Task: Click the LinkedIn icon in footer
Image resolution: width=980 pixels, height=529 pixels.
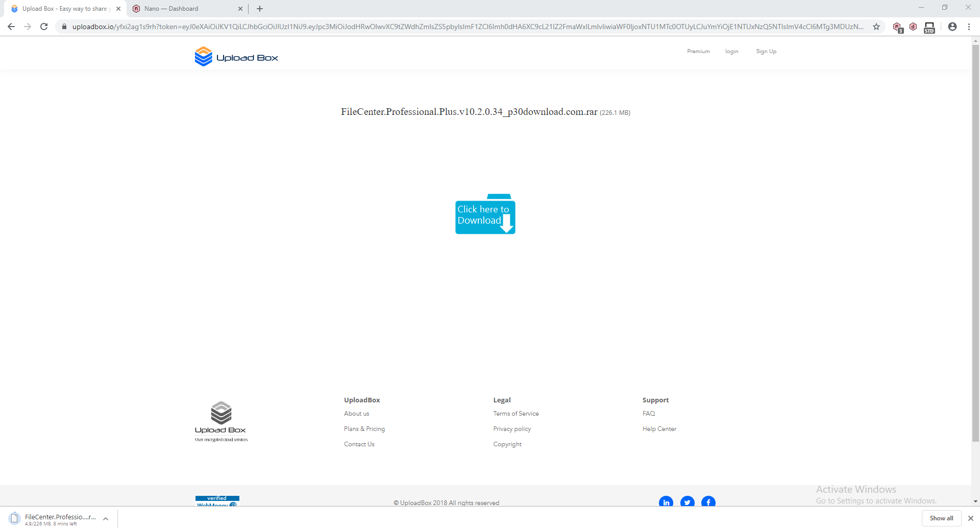Action: 666,502
